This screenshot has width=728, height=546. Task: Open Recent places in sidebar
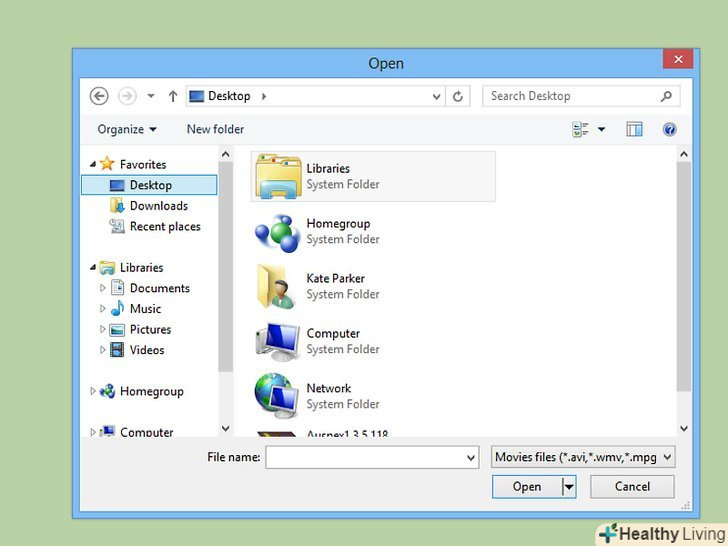(165, 227)
